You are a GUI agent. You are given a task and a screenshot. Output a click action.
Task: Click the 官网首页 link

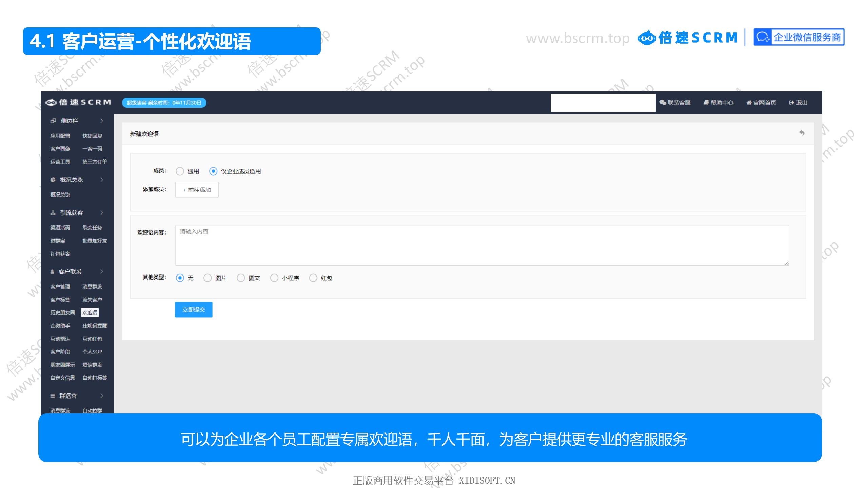761,103
